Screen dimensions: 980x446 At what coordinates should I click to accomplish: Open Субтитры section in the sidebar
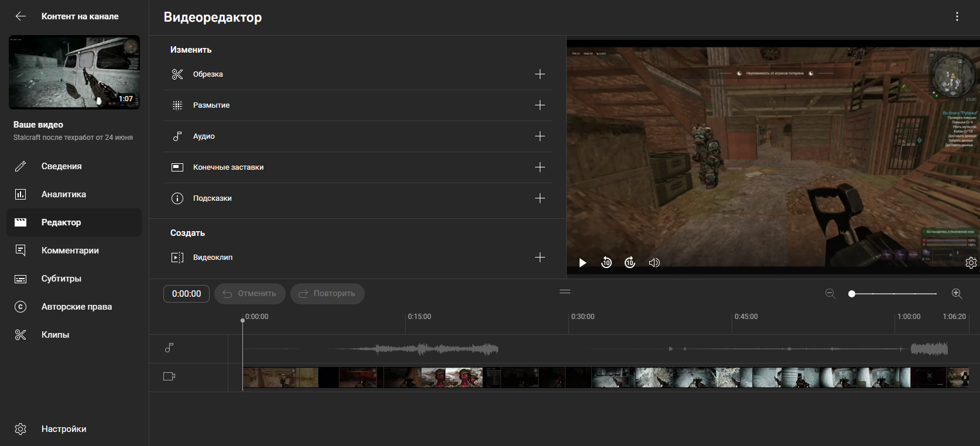(x=61, y=279)
